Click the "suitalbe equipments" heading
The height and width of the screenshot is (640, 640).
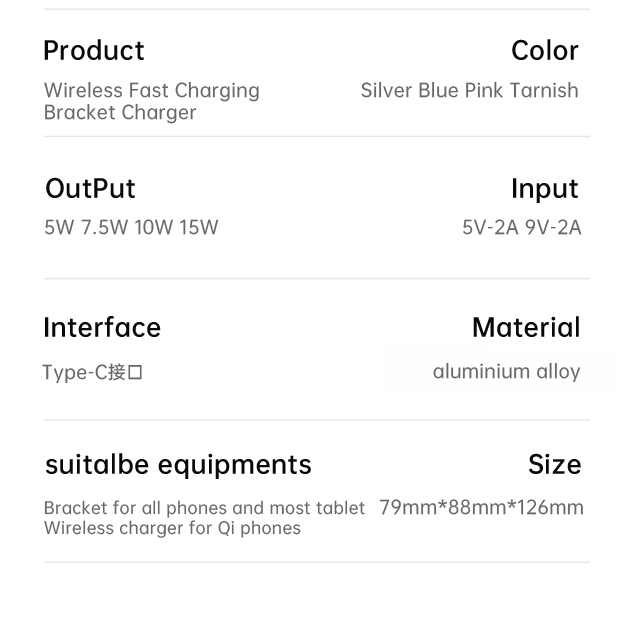pos(178,464)
